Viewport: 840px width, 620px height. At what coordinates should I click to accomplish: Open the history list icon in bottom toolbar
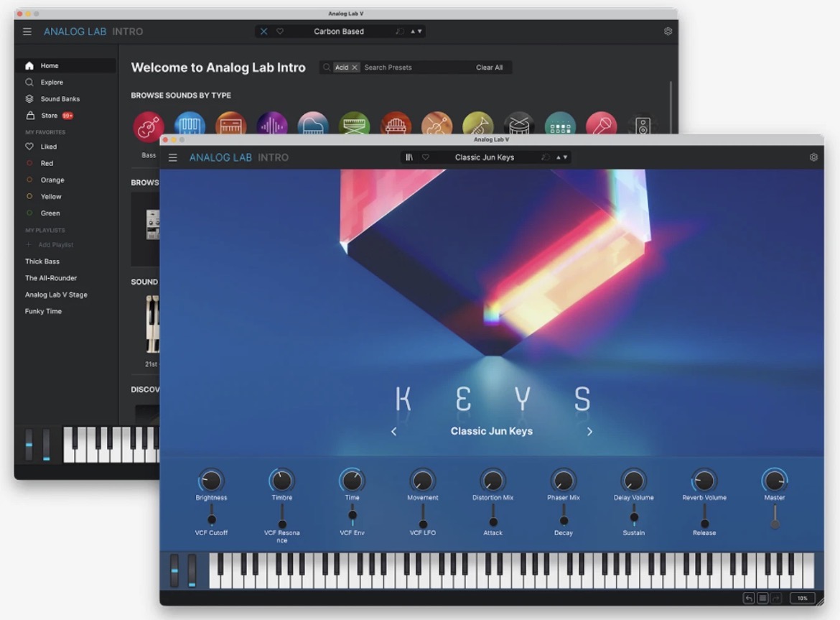762,598
